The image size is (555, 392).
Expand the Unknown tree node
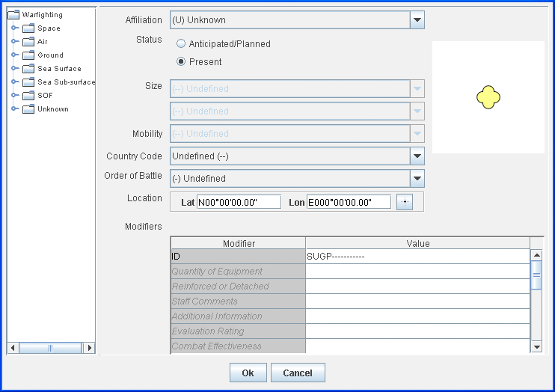14,109
